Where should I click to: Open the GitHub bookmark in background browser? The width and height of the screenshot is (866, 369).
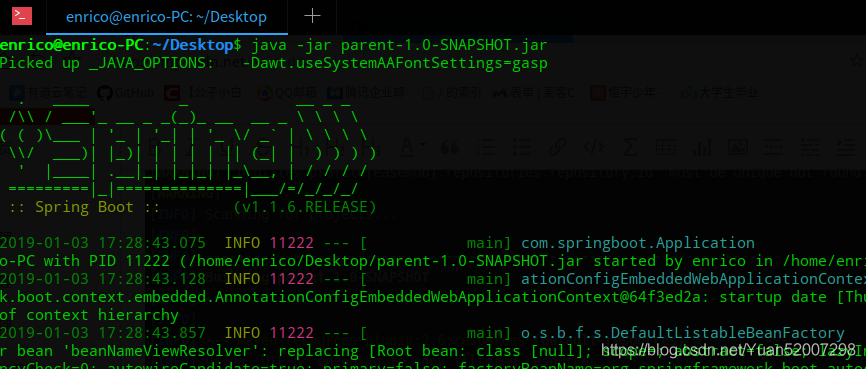tap(125, 93)
